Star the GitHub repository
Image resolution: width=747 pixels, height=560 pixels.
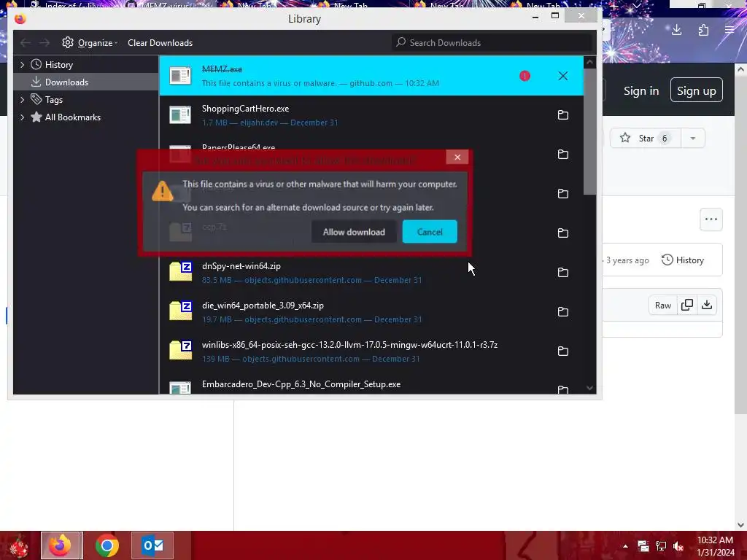click(646, 138)
